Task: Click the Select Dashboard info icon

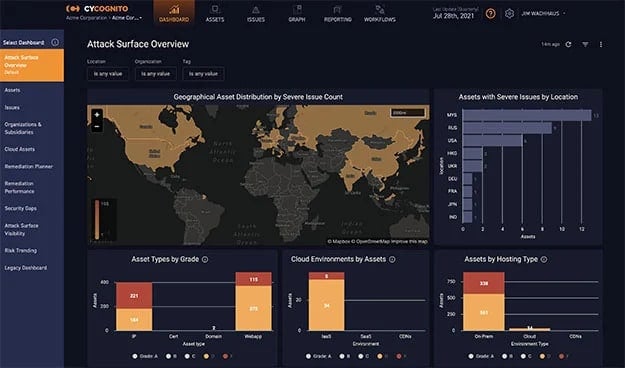Action: point(55,42)
